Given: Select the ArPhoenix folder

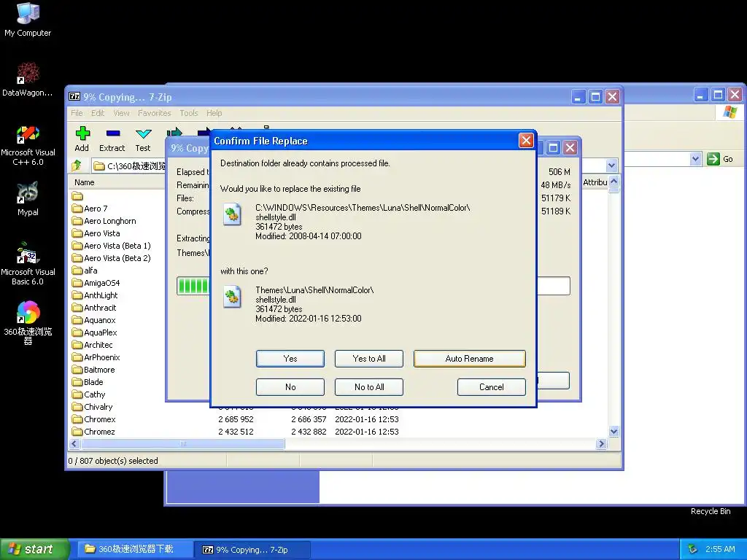Looking at the screenshot, I should 96,357.
